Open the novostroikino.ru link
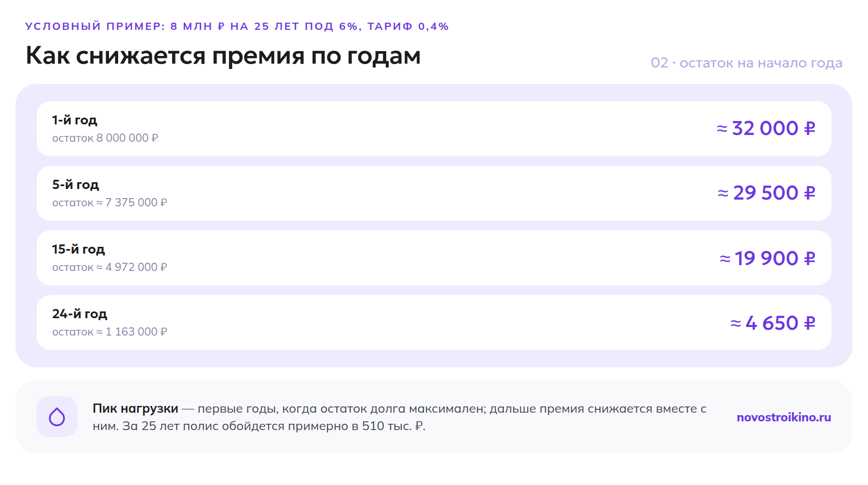Image resolution: width=868 pixels, height=485 pixels. coord(784,417)
